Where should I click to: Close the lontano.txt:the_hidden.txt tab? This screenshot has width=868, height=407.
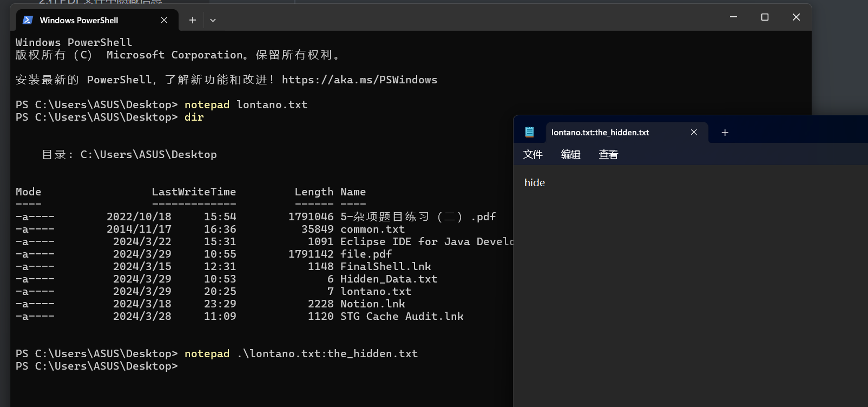694,133
